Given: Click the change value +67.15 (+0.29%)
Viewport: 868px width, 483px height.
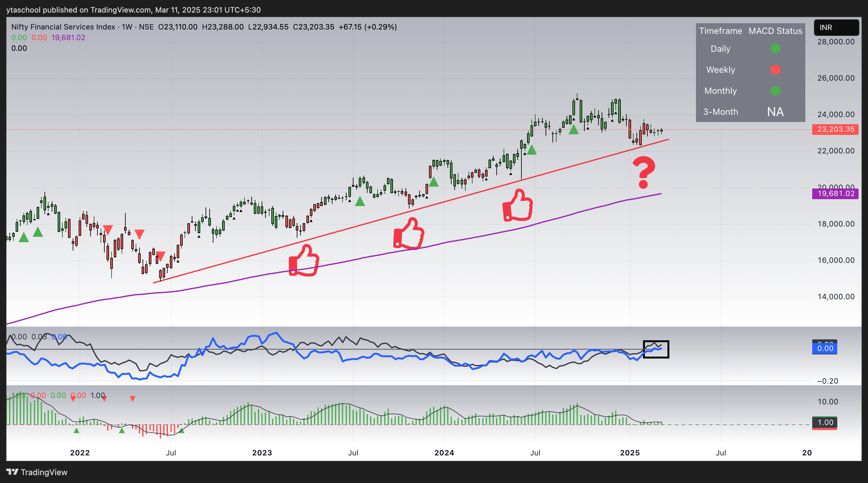Looking at the screenshot, I should pos(368,27).
